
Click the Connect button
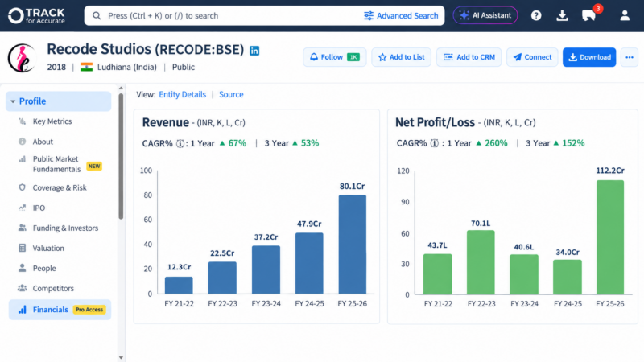pyautogui.click(x=532, y=57)
